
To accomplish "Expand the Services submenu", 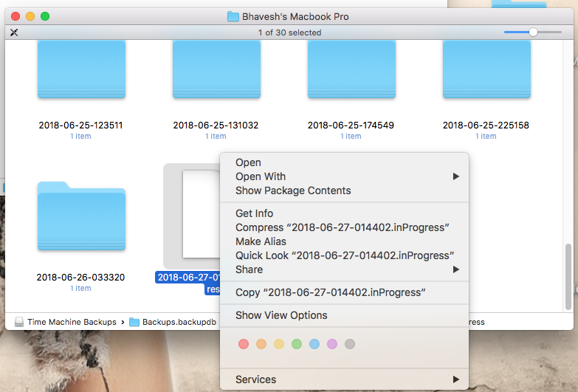I will point(344,379).
